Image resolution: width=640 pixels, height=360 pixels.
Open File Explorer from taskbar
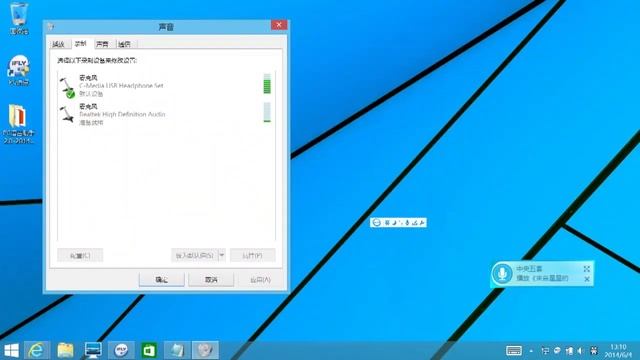(x=65, y=350)
